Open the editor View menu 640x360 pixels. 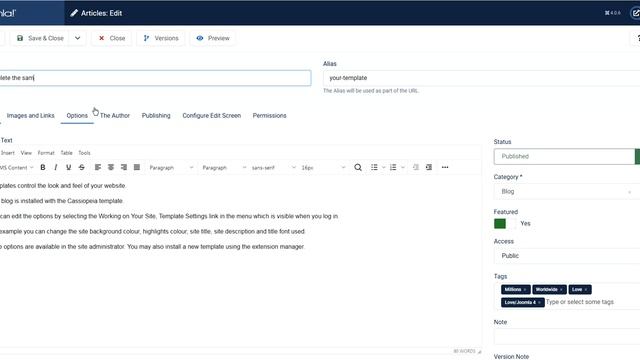tap(26, 153)
